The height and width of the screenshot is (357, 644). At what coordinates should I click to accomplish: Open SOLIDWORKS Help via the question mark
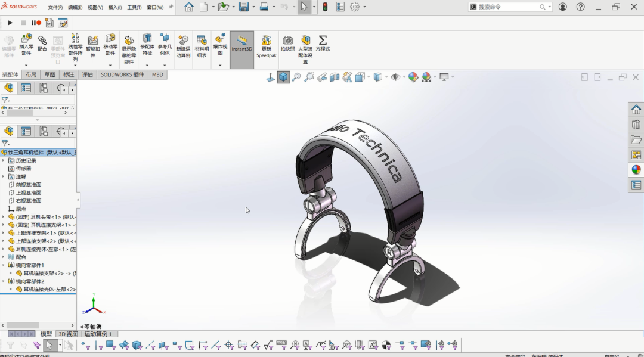click(x=580, y=7)
